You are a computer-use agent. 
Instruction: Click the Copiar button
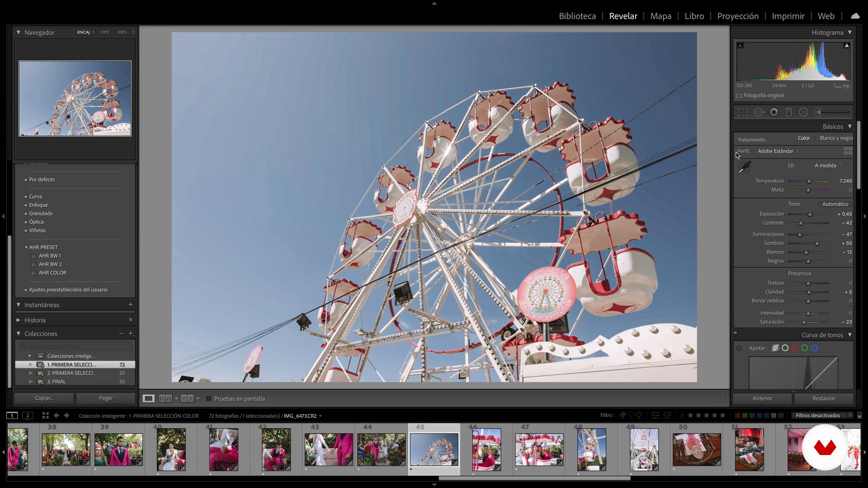tap(44, 398)
